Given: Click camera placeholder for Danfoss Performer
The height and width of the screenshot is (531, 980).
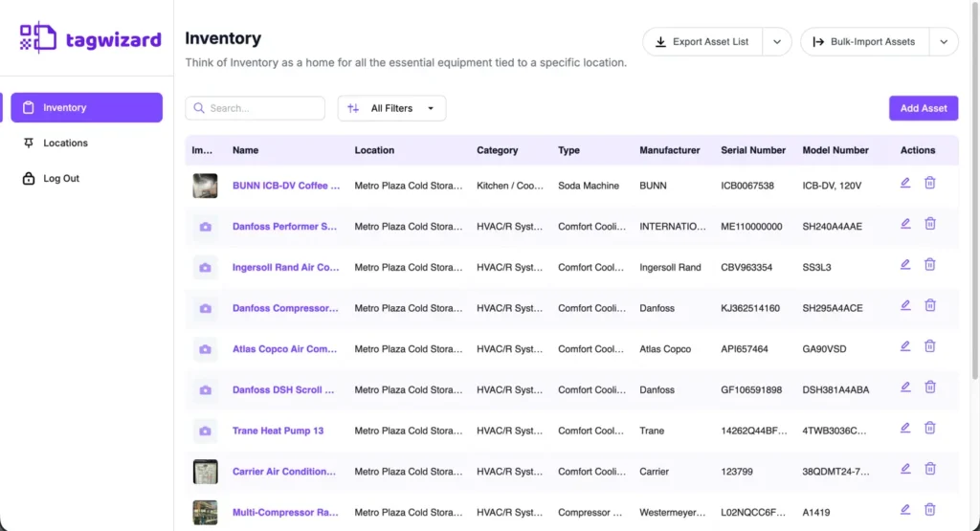Looking at the screenshot, I should pyautogui.click(x=205, y=227).
